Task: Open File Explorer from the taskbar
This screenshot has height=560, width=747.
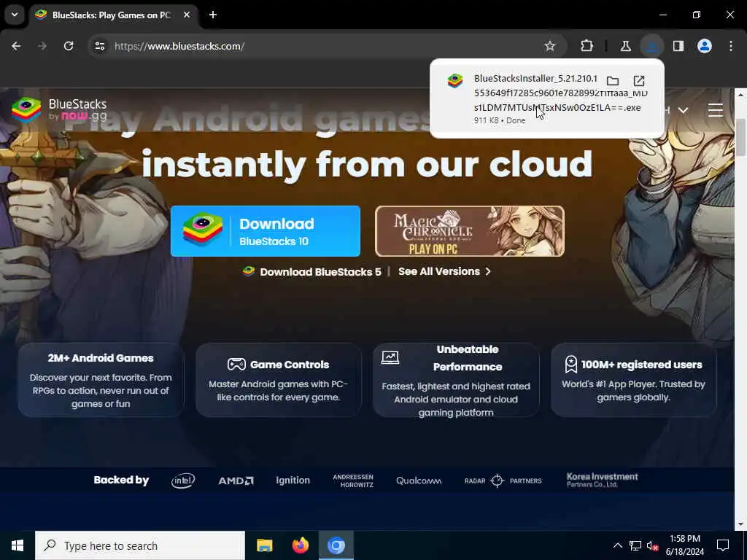Action: pos(264,545)
